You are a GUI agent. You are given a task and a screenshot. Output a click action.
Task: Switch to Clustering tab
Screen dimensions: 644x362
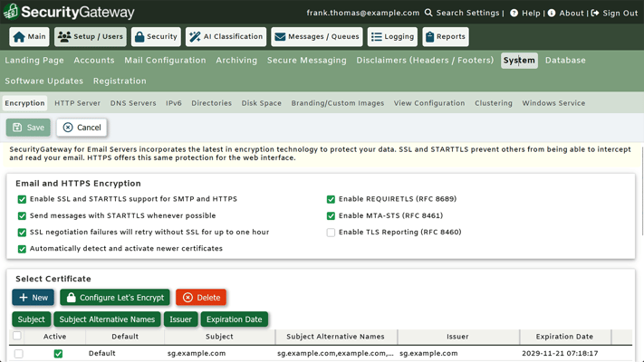pyautogui.click(x=494, y=103)
